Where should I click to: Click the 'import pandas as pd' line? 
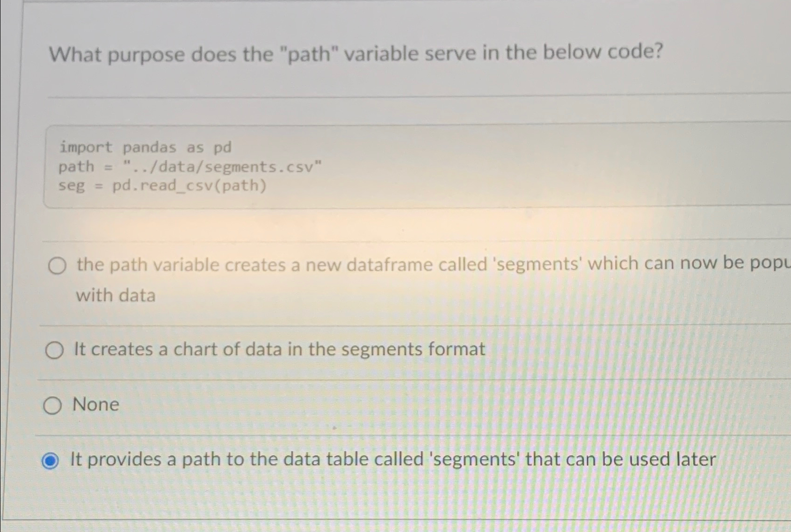[145, 148]
